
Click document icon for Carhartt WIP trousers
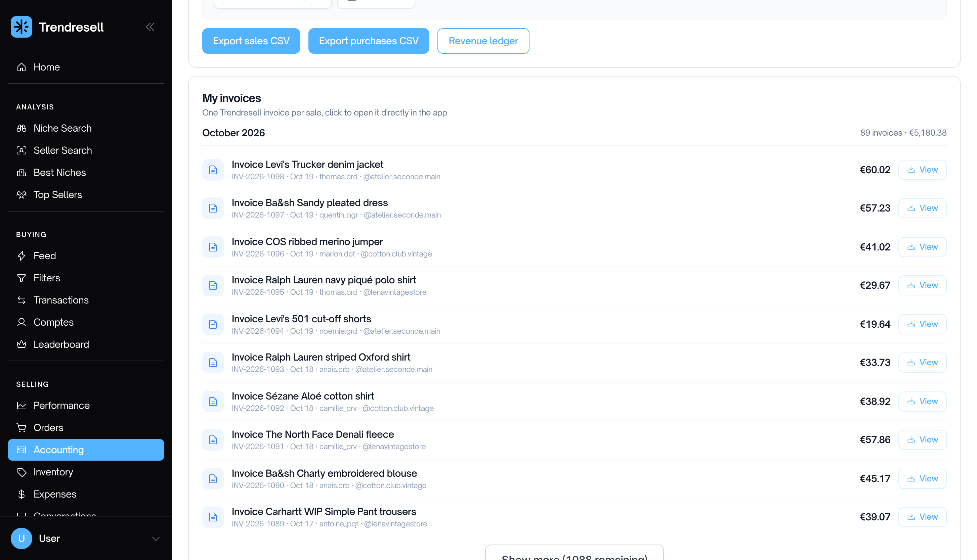pos(213,517)
